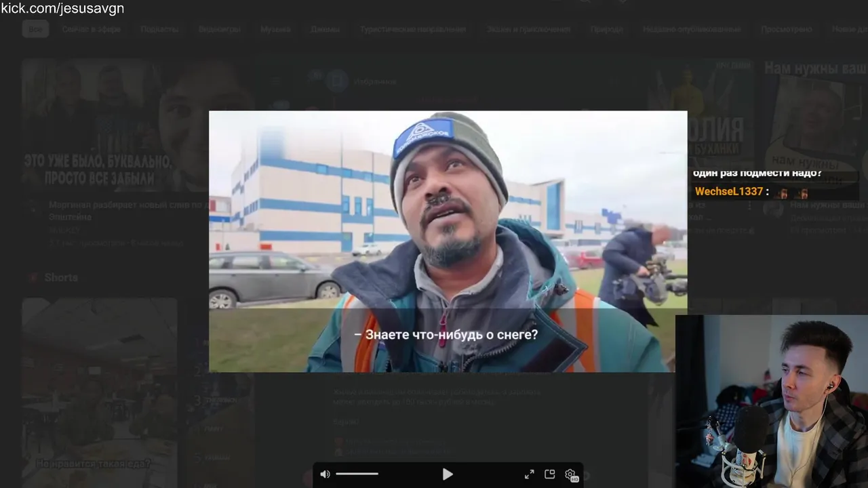Screen dimensions: 868x488
Task: Play the paused video
Action: click(x=448, y=474)
